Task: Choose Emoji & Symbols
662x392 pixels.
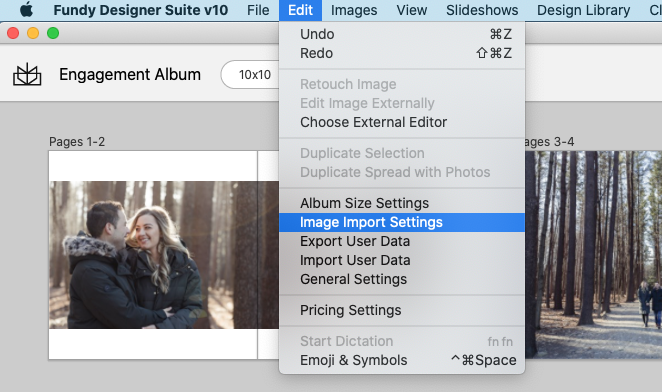Action: [402, 360]
